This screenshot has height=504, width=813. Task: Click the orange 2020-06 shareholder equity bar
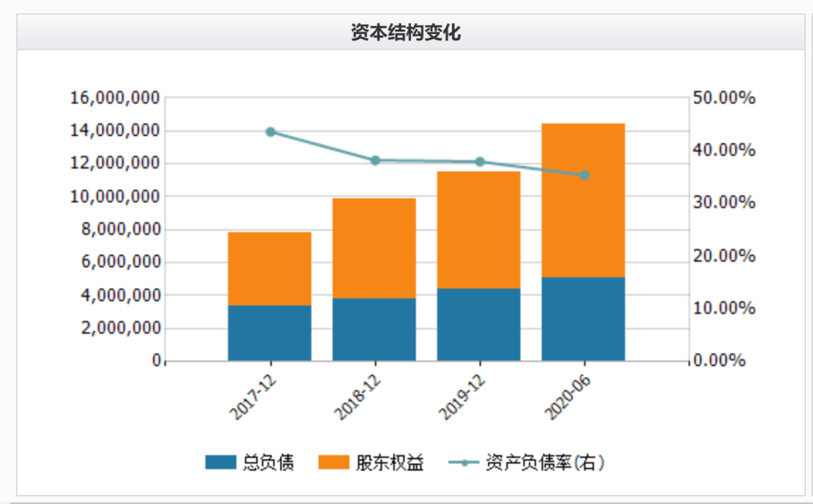click(x=583, y=201)
